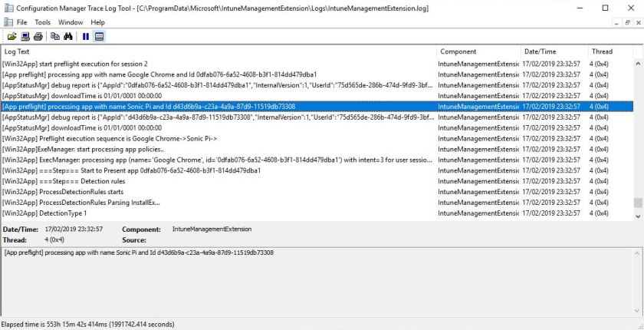Click the Thread column header
This screenshot has width=644, height=330.
pos(609,51)
